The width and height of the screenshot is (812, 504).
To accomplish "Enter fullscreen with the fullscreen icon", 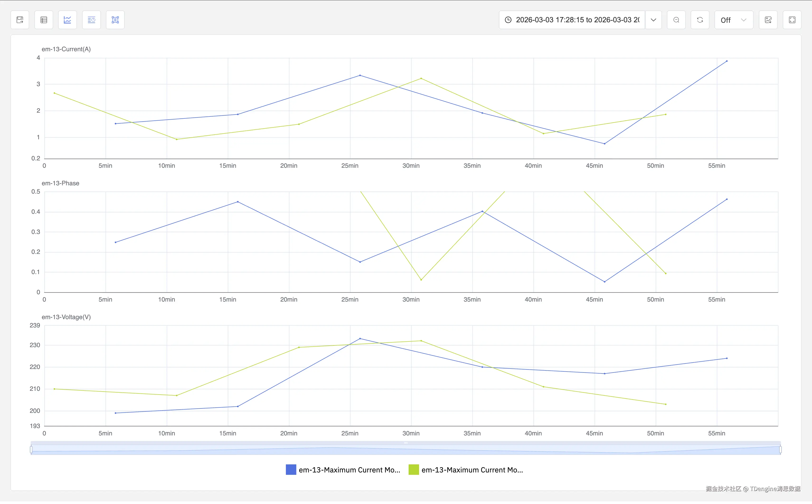I will 792,20.
